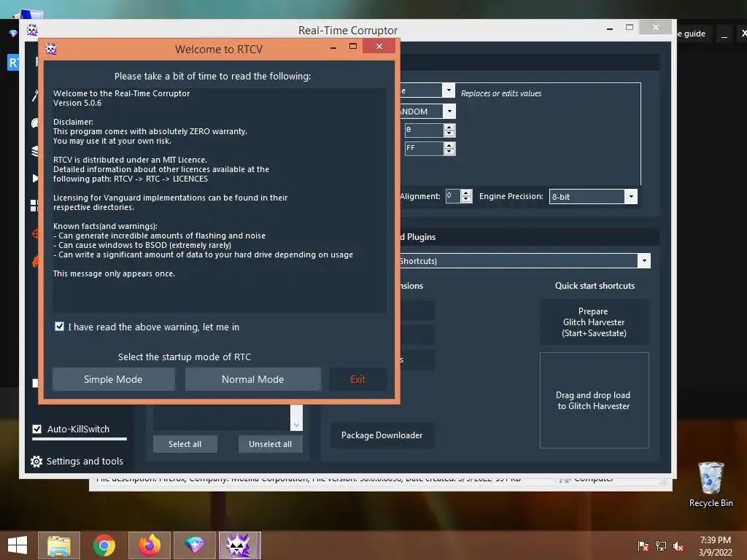This screenshot has height=560, width=747.
Task: Click the gem icon in top-left background window
Action: [13, 33]
